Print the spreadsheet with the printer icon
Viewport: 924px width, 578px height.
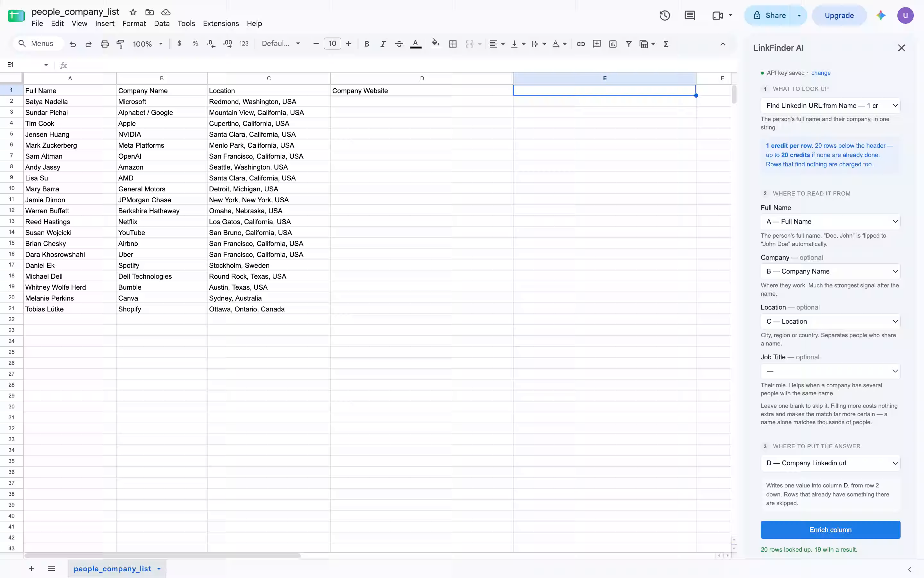[105, 44]
